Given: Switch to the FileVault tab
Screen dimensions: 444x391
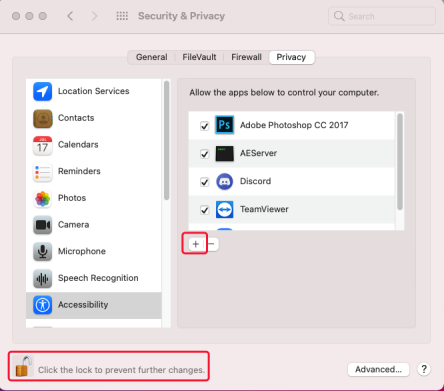Looking at the screenshot, I should 199,57.
